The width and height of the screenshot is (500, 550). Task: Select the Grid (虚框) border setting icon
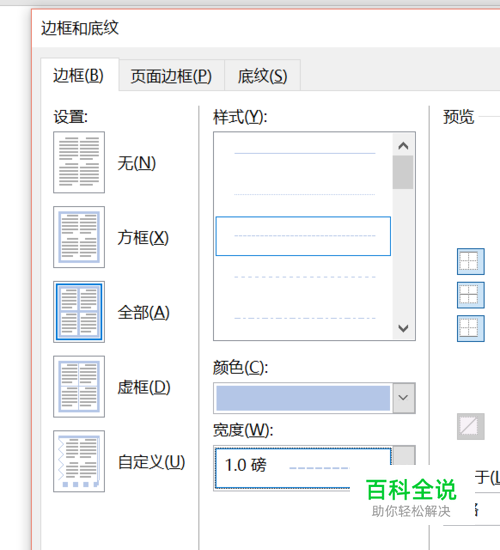(x=79, y=387)
